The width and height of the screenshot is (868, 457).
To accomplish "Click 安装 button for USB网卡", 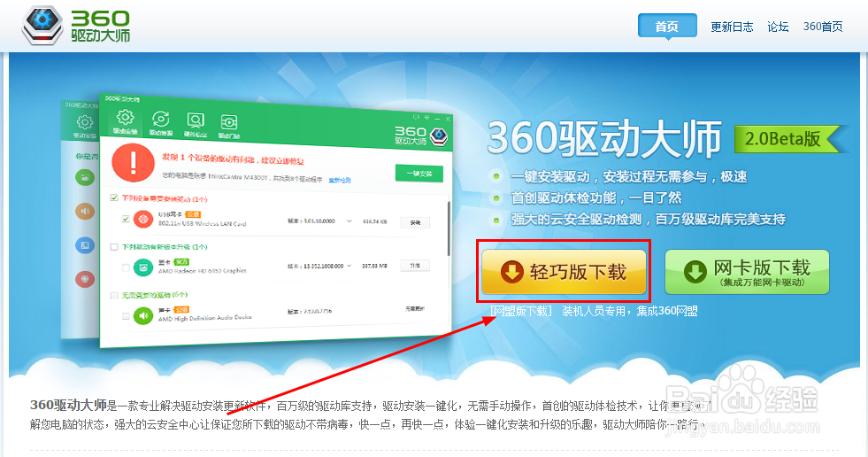I will (415, 222).
